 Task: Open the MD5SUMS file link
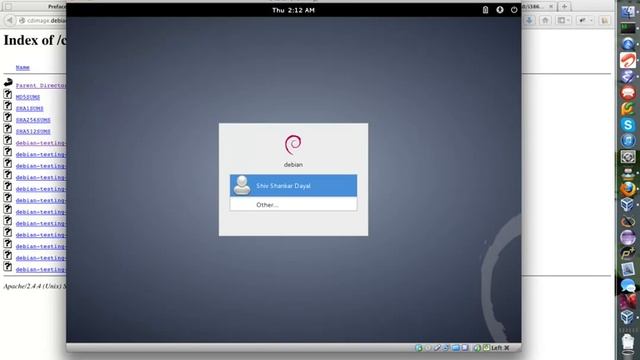[28, 97]
